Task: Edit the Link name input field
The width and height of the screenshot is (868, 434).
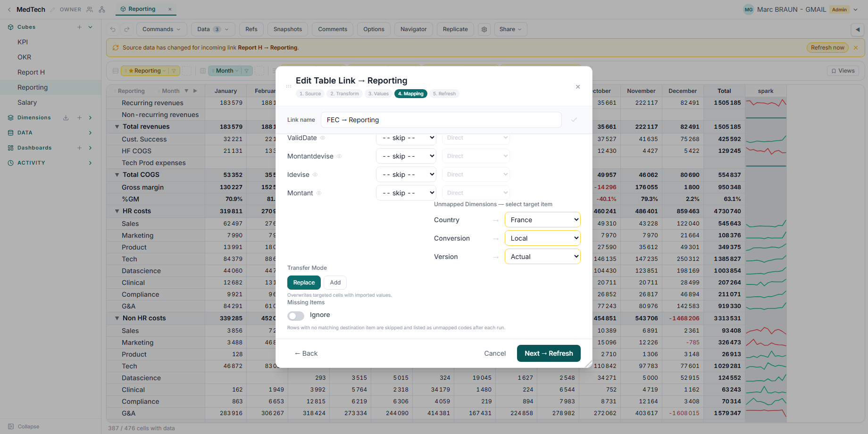Action: click(441, 120)
